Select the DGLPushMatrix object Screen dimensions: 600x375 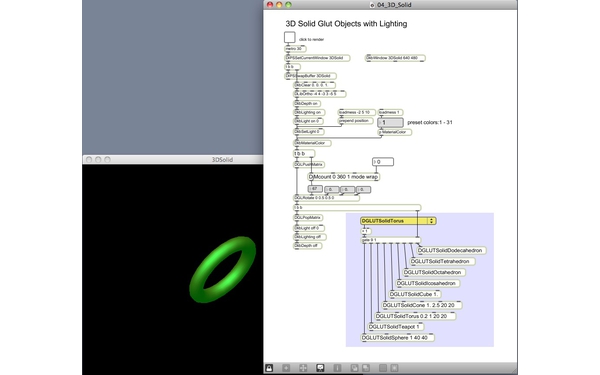(x=309, y=165)
